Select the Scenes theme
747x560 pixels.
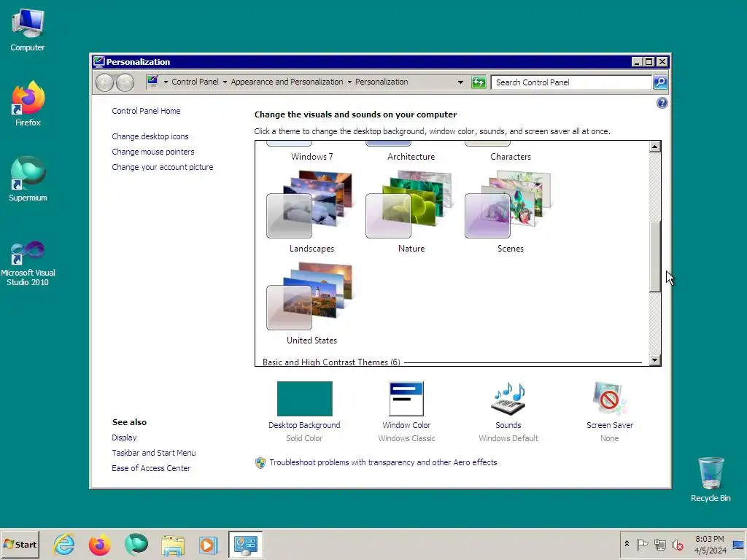point(510,212)
